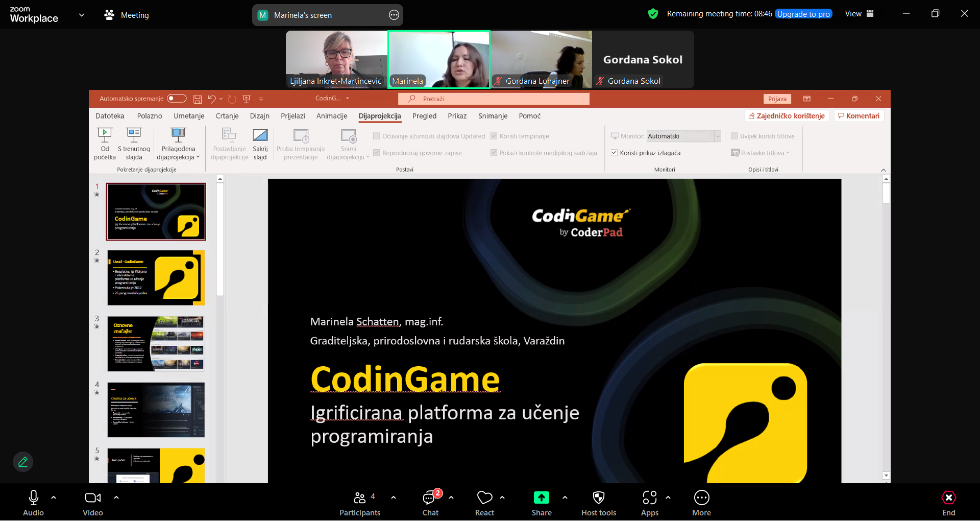
Task: Open the More options icon
Action: coord(702,498)
